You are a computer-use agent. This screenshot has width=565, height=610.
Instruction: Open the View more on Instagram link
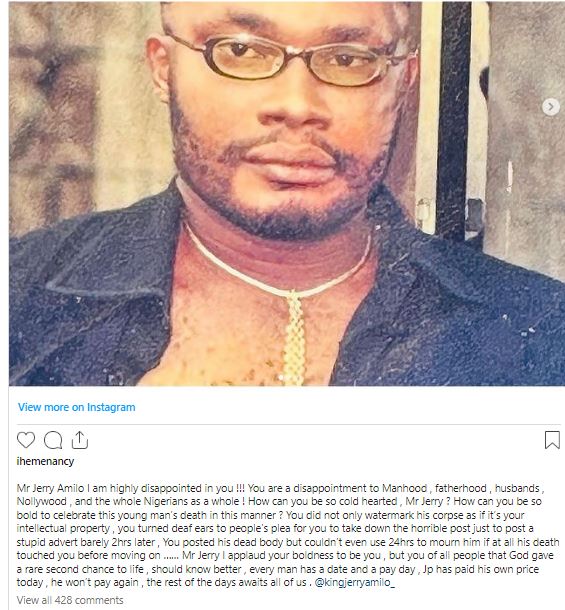pyautogui.click(x=77, y=407)
